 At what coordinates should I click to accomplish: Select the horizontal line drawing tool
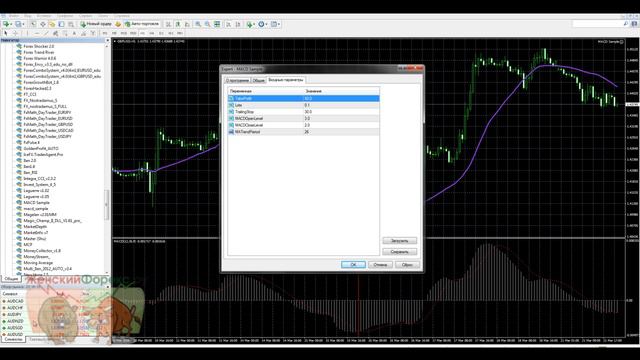(37, 33)
